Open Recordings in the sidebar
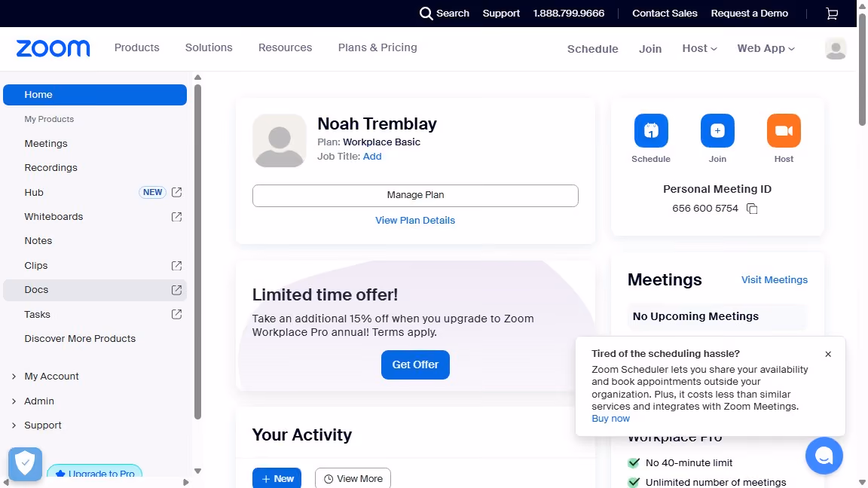868x488 pixels. [x=51, y=168]
